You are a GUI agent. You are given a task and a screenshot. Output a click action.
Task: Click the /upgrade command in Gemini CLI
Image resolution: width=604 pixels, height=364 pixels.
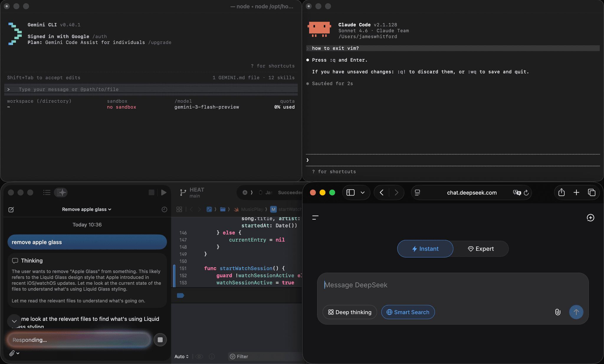pos(160,42)
